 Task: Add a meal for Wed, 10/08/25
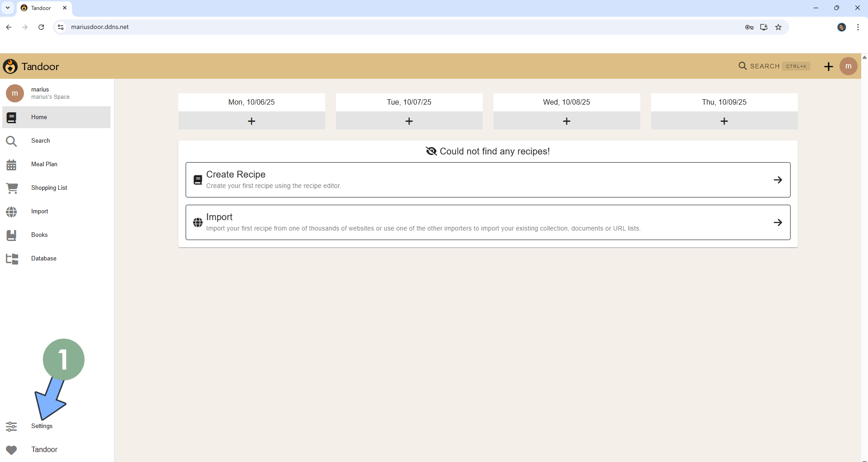566,121
